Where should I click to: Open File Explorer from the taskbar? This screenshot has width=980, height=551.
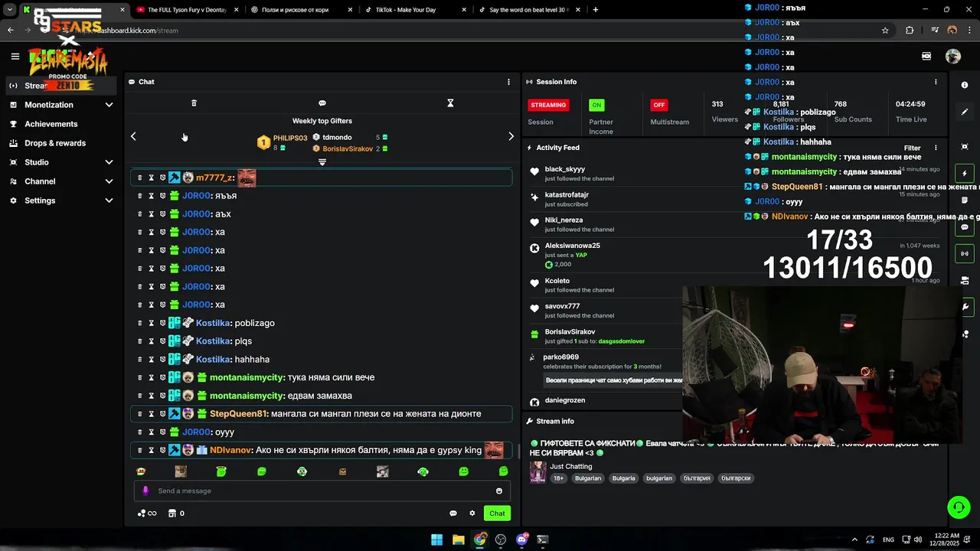pyautogui.click(x=458, y=540)
